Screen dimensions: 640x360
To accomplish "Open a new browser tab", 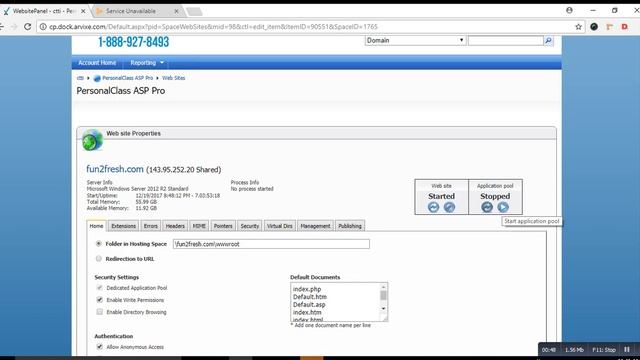I will tap(194, 11).
